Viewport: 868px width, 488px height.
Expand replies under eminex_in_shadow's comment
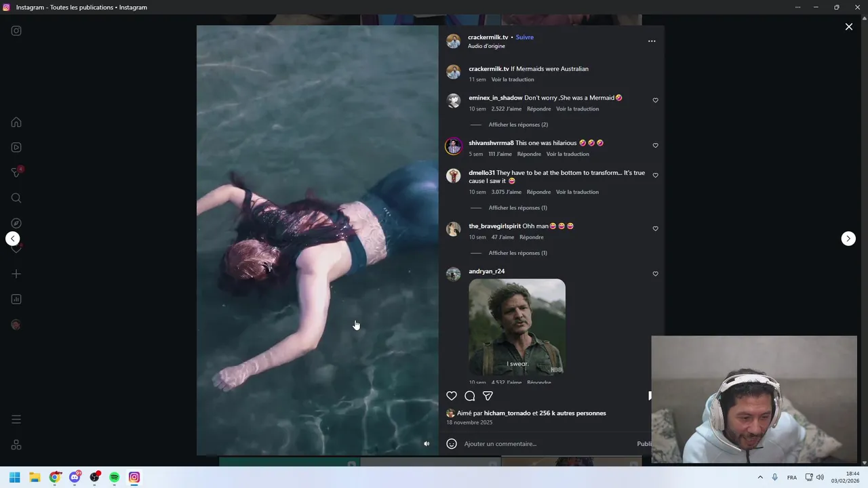pyautogui.click(x=518, y=125)
